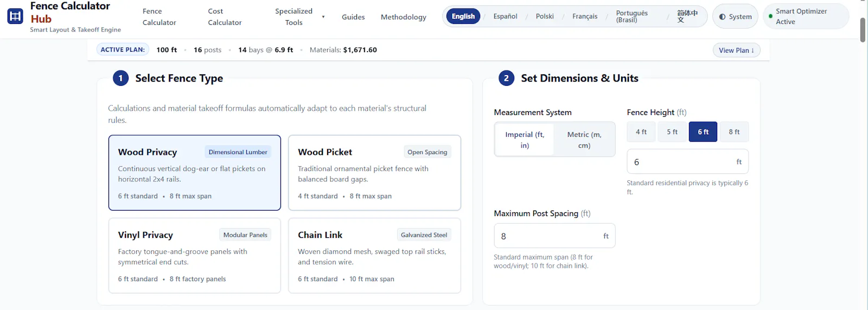Screen dimensions: 868x310
Task: Set fence height to 6 ft
Action: [703, 132]
